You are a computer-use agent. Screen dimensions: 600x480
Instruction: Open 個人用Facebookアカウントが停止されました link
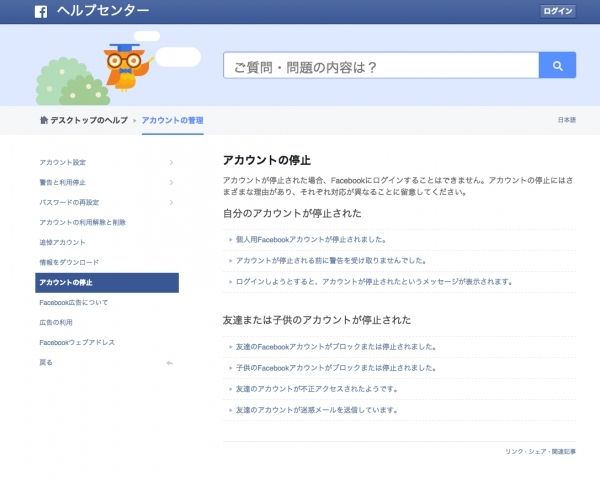(310, 240)
